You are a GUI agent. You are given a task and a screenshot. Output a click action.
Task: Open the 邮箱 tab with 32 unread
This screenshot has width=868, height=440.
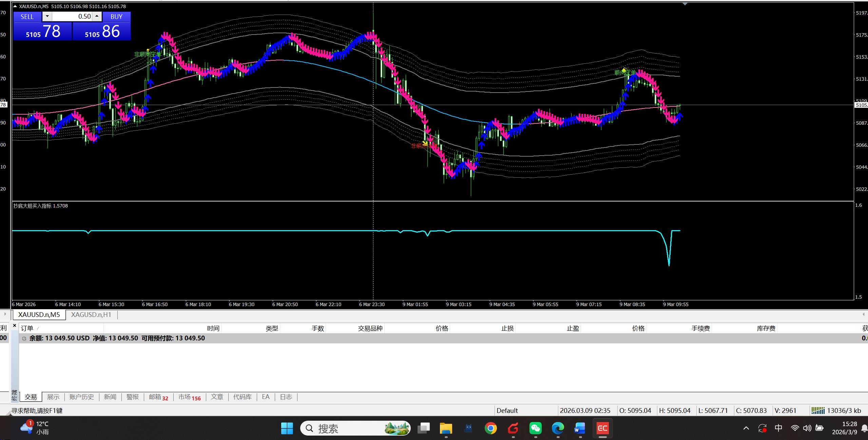point(158,397)
